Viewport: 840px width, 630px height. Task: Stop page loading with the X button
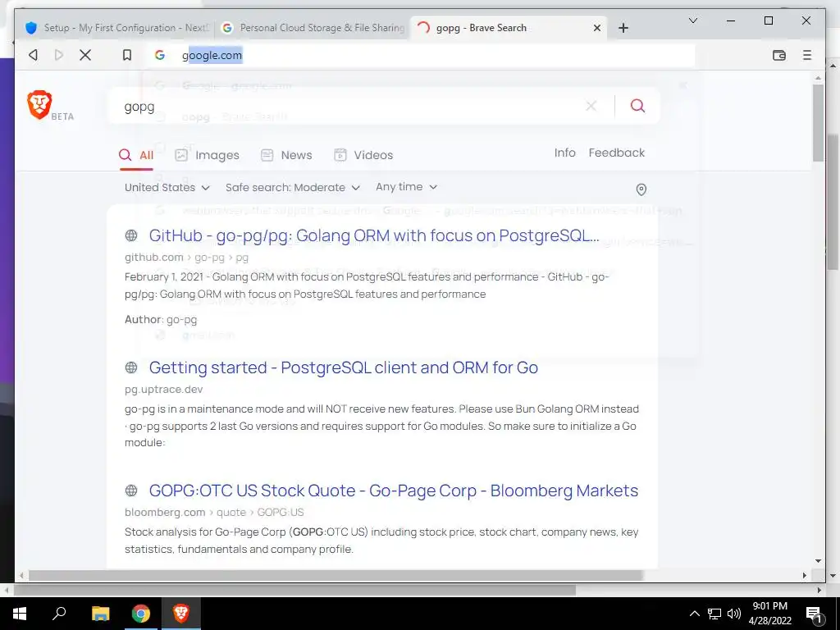click(x=85, y=55)
